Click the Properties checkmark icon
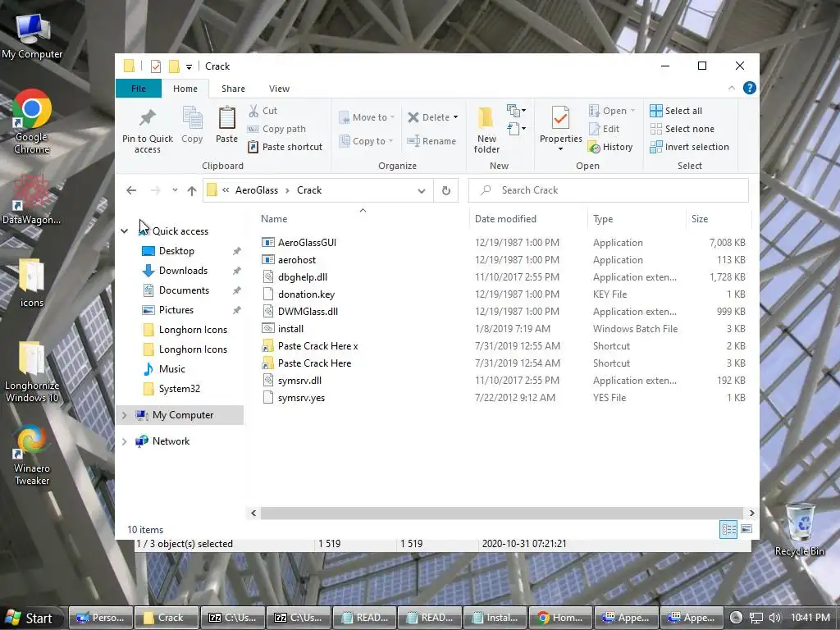Image resolution: width=840 pixels, height=630 pixels. [560, 118]
